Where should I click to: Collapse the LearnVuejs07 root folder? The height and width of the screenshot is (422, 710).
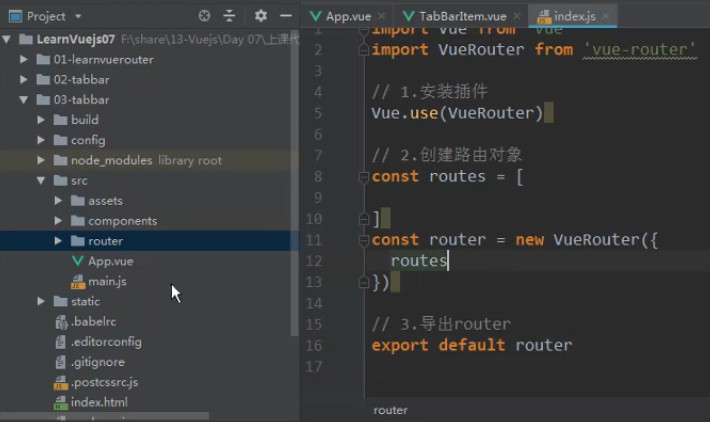pyautogui.click(x=7, y=39)
